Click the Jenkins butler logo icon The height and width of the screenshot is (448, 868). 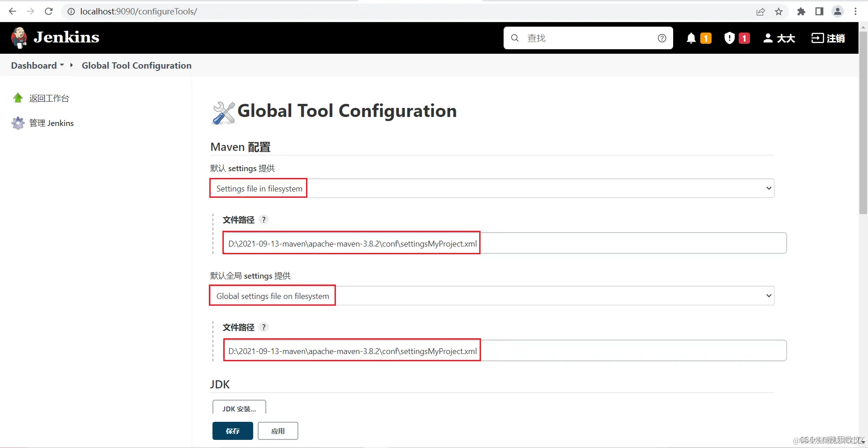tap(19, 37)
